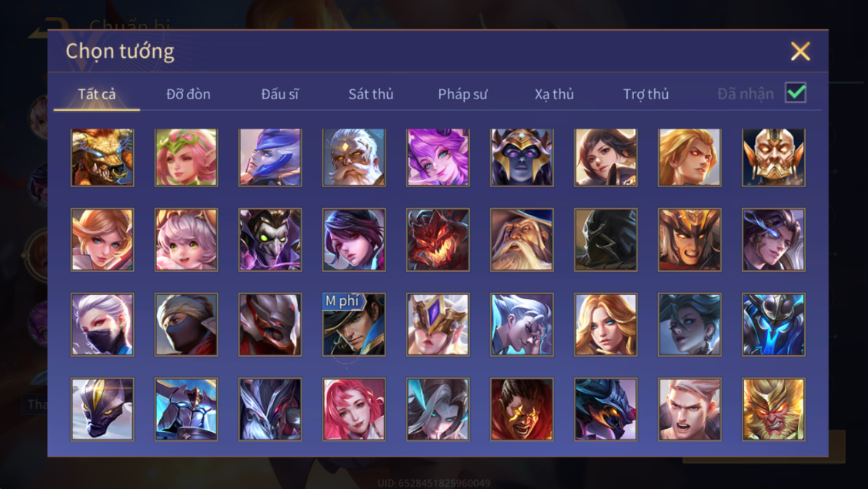Choose the wizard with hat and long beard
This screenshot has height=489, width=868.
[x=522, y=239]
